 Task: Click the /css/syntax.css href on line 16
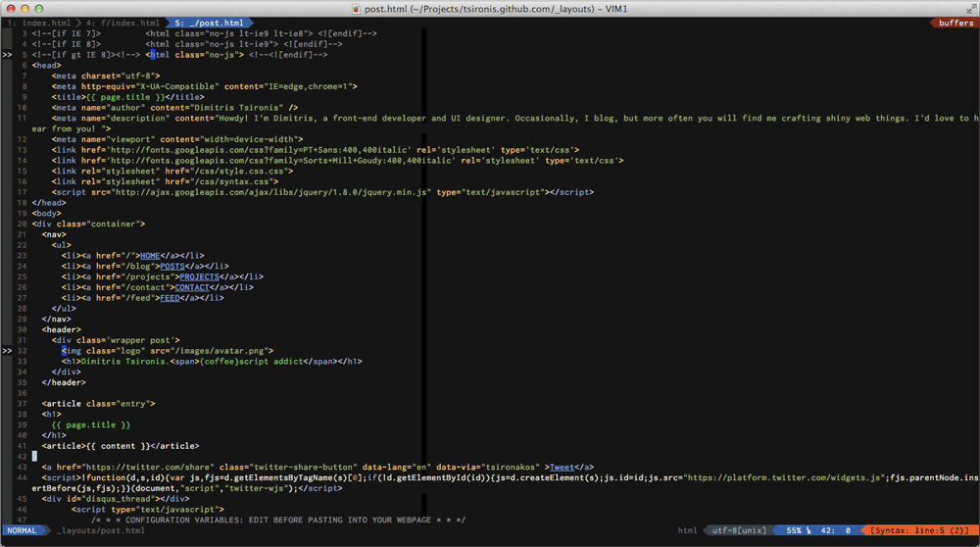click(220, 182)
